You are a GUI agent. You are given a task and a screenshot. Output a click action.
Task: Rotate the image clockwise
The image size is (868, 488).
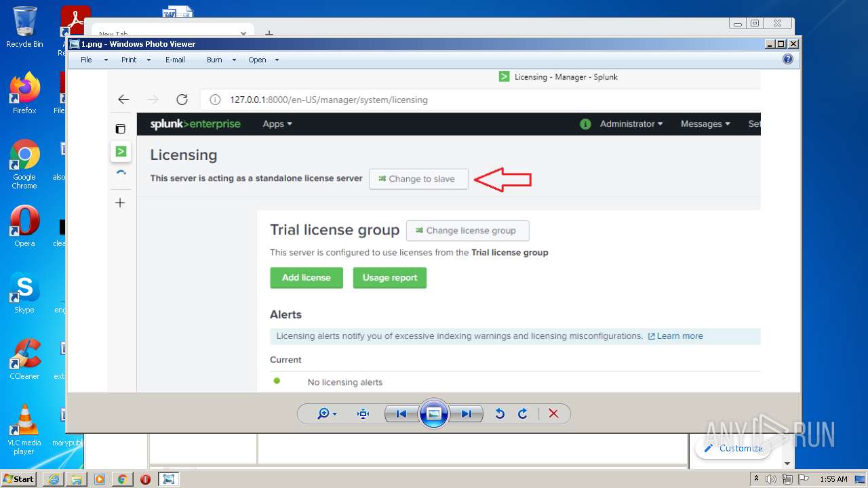click(x=523, y=413)
